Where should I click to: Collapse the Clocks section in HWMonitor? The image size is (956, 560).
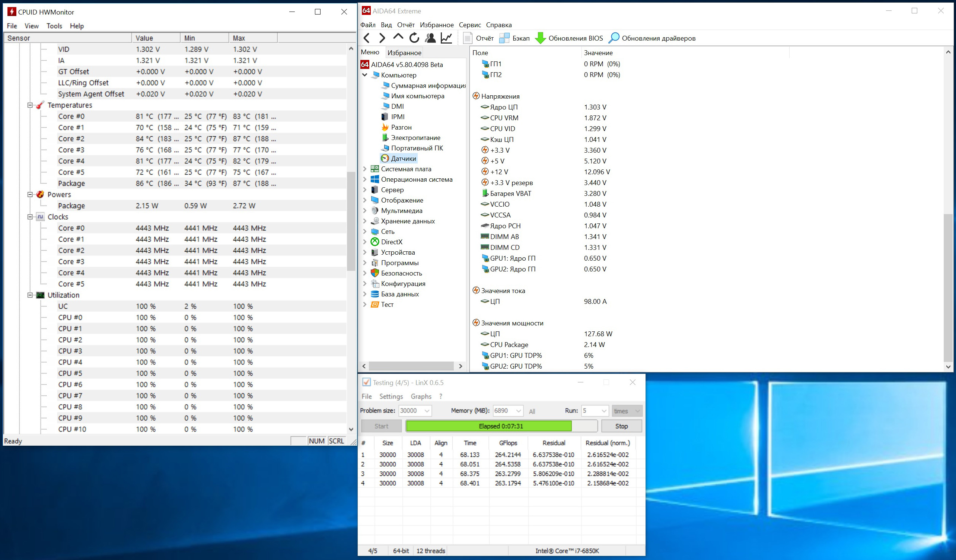[30, 217]
